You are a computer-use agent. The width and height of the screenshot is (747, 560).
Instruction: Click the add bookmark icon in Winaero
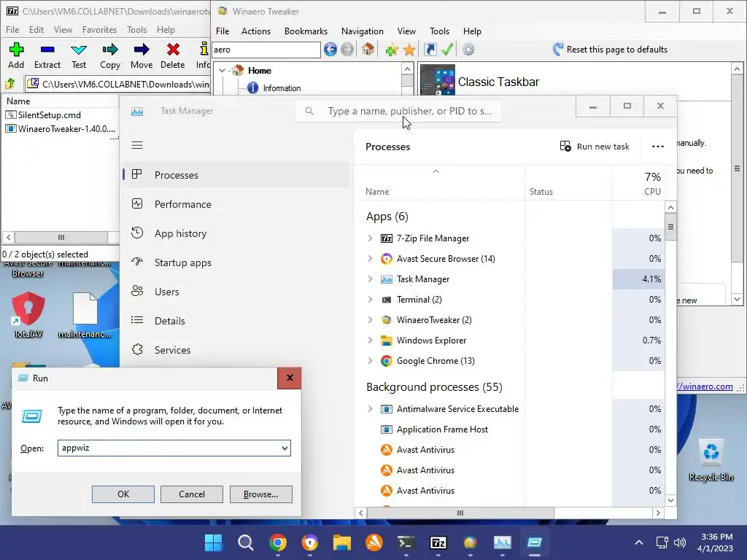pos(392,50)
